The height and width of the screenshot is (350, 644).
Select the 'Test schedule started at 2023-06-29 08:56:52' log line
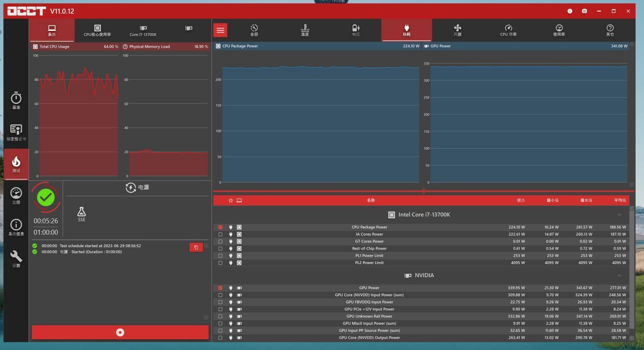point(100,246)
